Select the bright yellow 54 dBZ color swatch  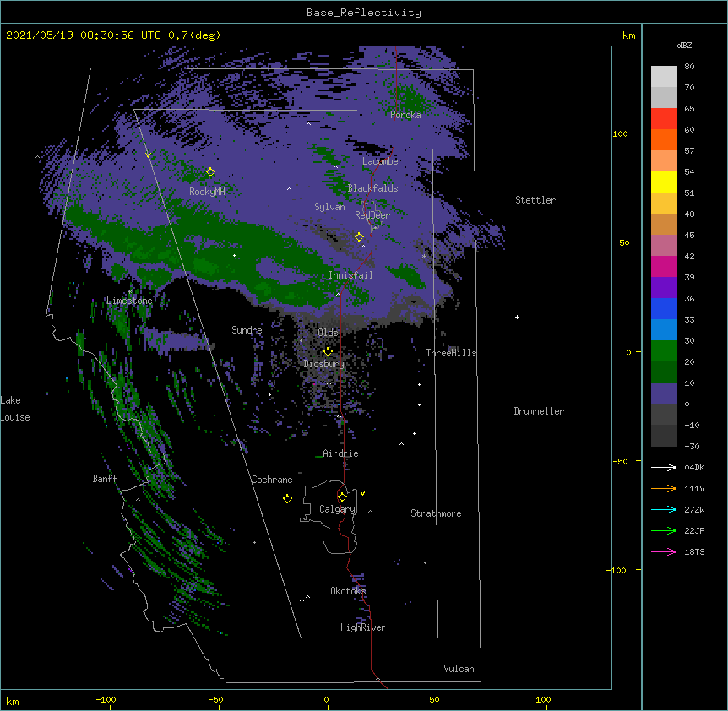664,182
